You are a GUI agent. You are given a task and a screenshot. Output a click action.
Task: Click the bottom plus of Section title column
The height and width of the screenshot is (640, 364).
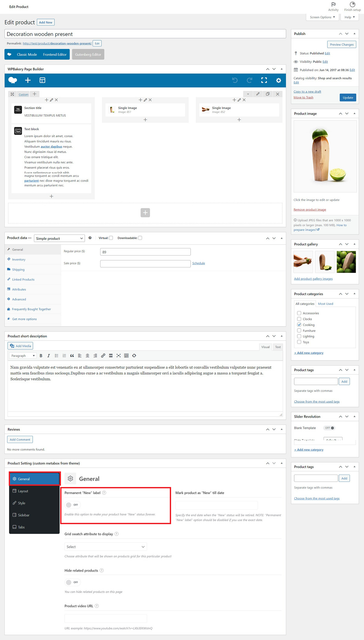pyautogui.click(x=51, y=196)
